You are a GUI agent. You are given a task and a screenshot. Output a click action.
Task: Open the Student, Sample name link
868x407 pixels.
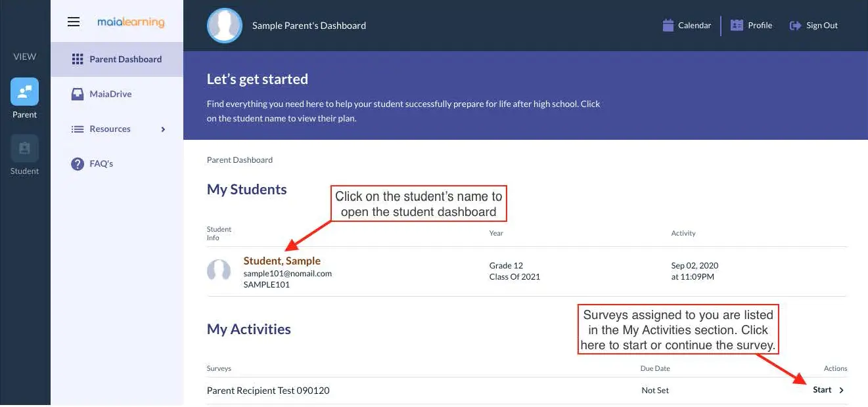point(282,261)
